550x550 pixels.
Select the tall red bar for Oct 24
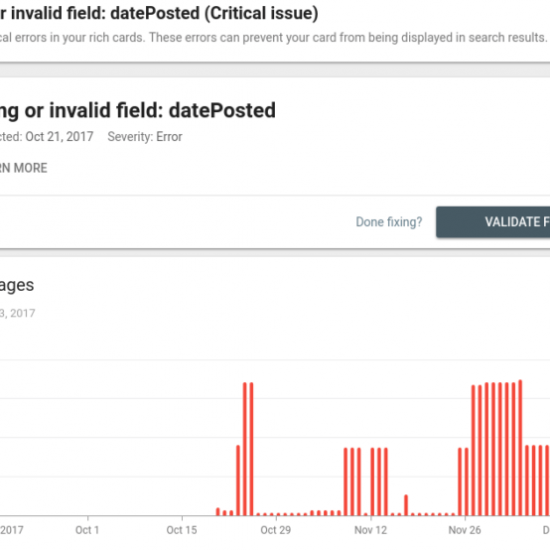pyautogui.click(x=245, y=449)
